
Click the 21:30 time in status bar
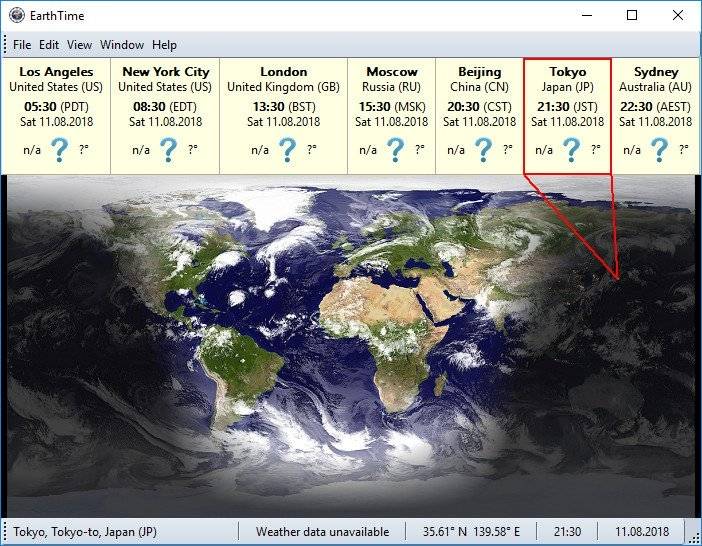coord(567,532)
